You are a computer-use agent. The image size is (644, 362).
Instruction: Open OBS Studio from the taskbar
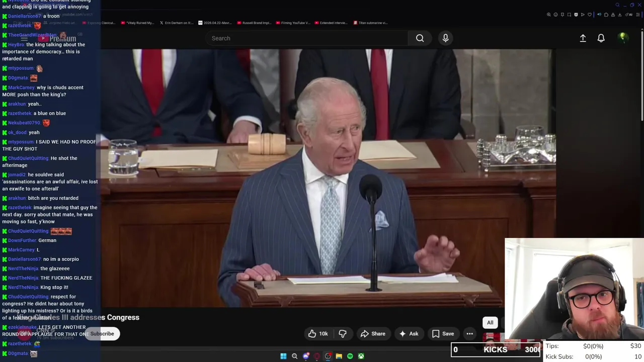click(328, 356)
